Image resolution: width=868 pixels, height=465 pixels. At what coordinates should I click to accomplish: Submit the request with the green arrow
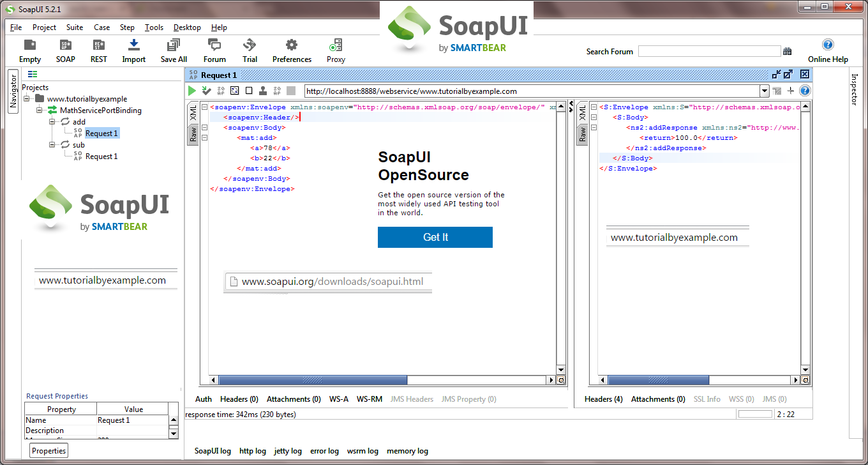192,91
